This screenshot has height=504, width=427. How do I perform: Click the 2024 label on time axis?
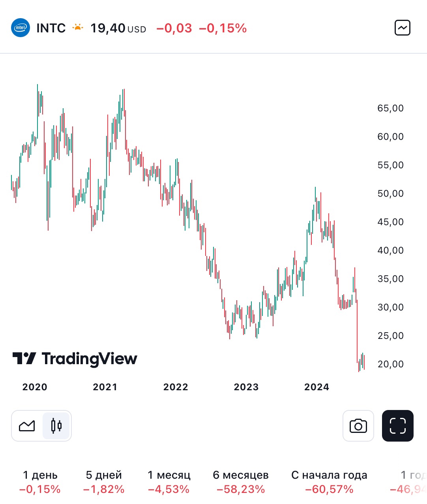pos(317,387)
